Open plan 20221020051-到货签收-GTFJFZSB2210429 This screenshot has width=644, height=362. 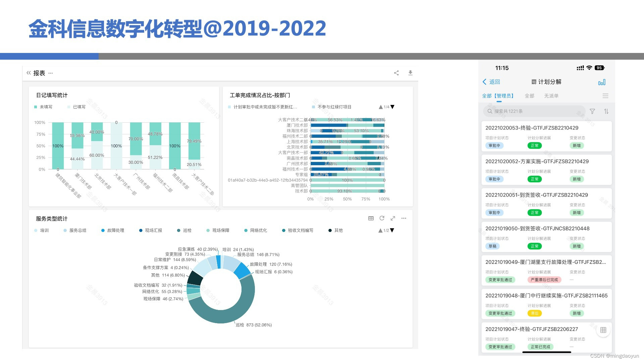pos(546,203)
